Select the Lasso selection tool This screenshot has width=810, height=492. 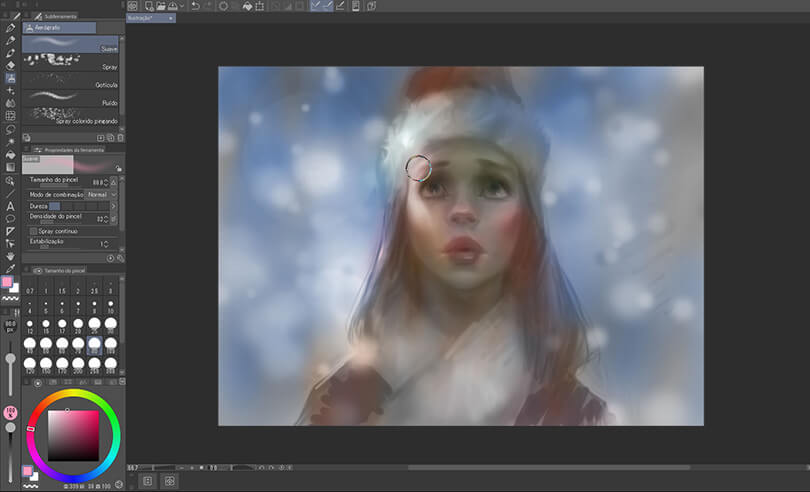pyautogui.click(x=10, y=129)
